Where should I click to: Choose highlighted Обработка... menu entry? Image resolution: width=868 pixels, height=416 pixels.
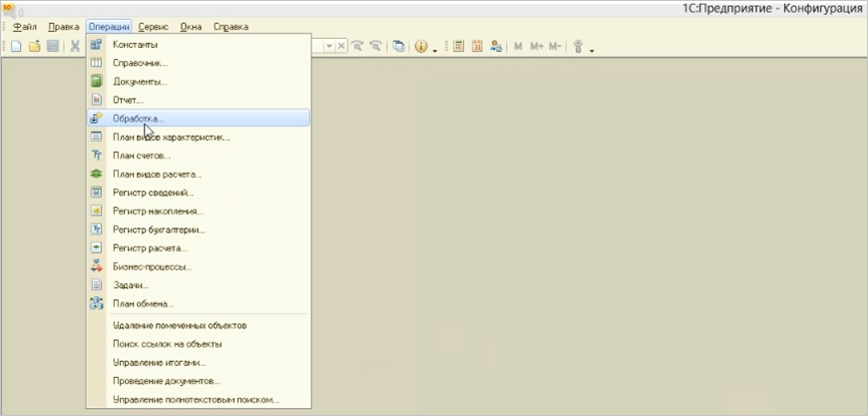coord(199,118)
